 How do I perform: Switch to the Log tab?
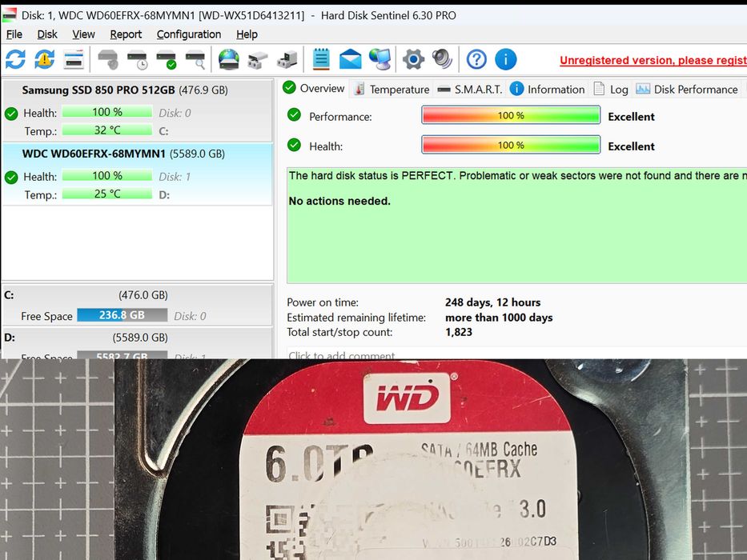[611, 89]
